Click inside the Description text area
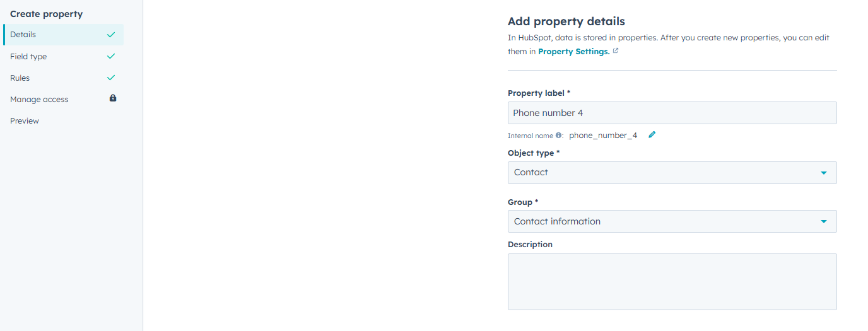The width and height of the screenshot is (868, 331). 672,282
